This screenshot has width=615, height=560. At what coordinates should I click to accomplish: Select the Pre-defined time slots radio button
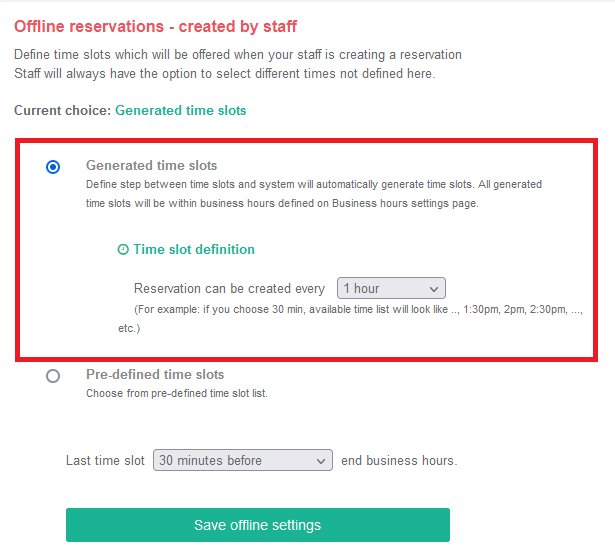pyautogui.click(x=53, y=376)
